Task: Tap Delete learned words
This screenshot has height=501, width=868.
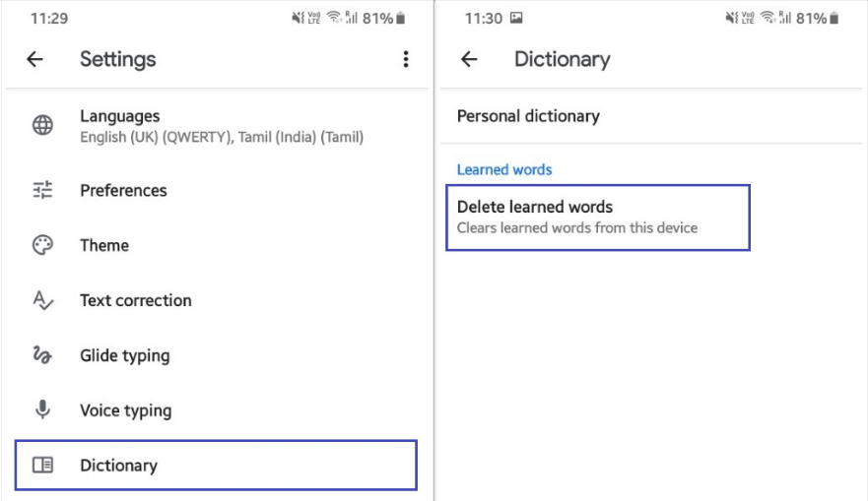Action: (x=598, y=218)
